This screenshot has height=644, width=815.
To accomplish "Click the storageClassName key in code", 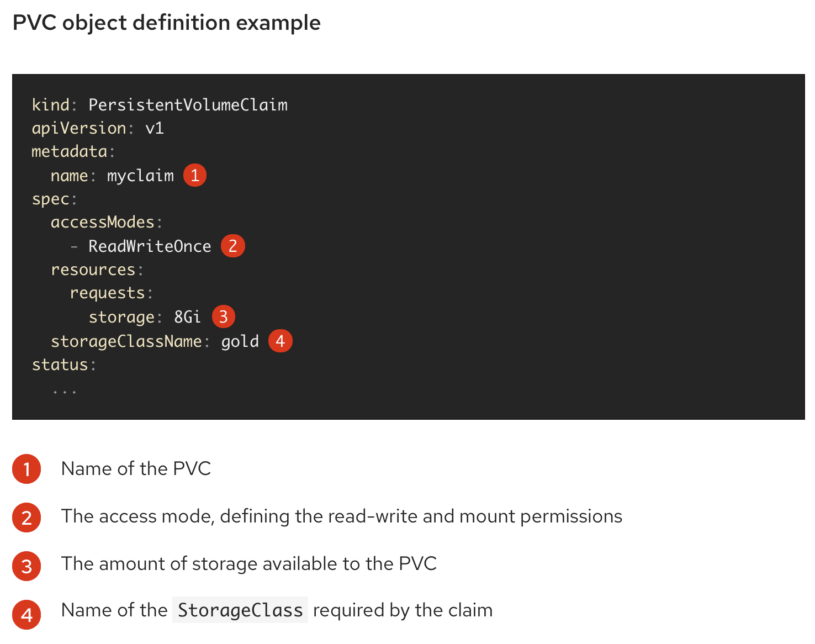I will point(126,341).
